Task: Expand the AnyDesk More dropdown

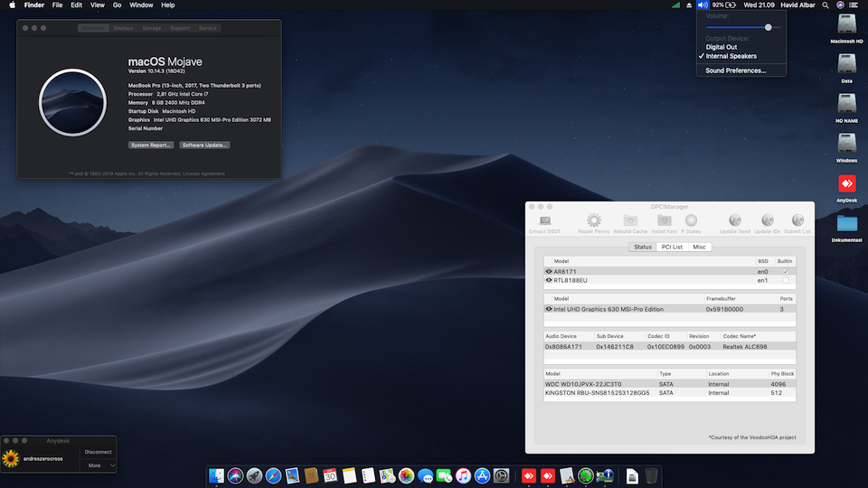Action: (100, 465)
